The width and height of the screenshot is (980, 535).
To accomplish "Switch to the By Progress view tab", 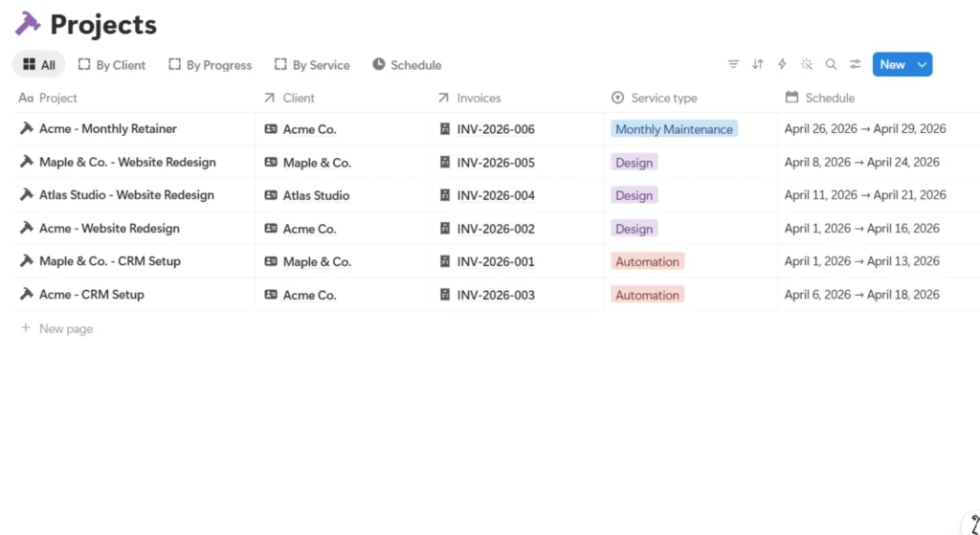I will [x=210, y=65].
